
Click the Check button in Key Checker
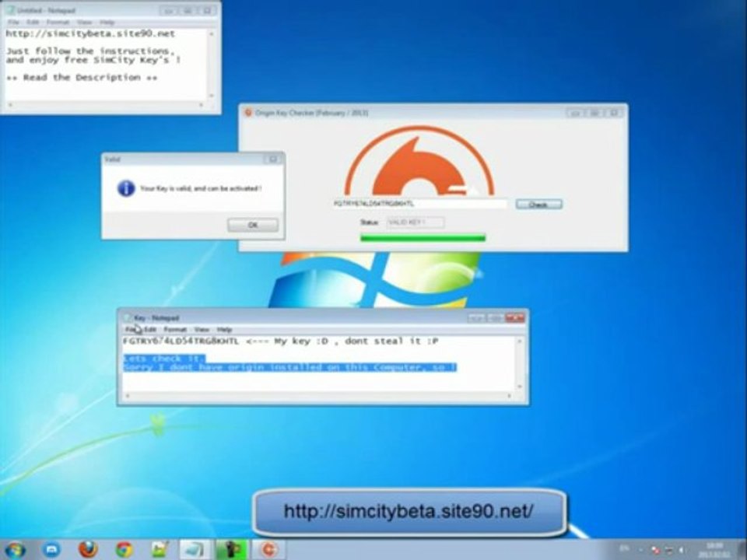538,205
